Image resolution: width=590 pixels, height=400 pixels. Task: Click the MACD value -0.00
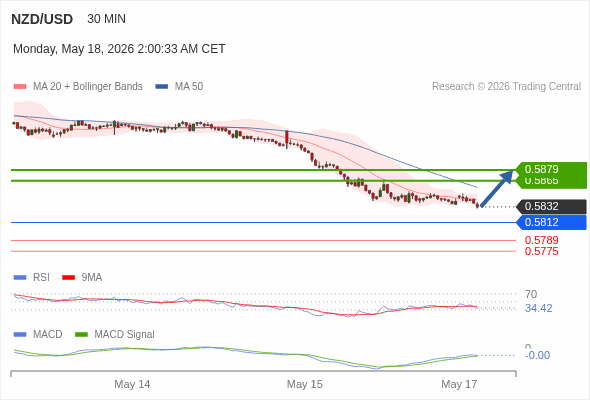click(537, 355)
